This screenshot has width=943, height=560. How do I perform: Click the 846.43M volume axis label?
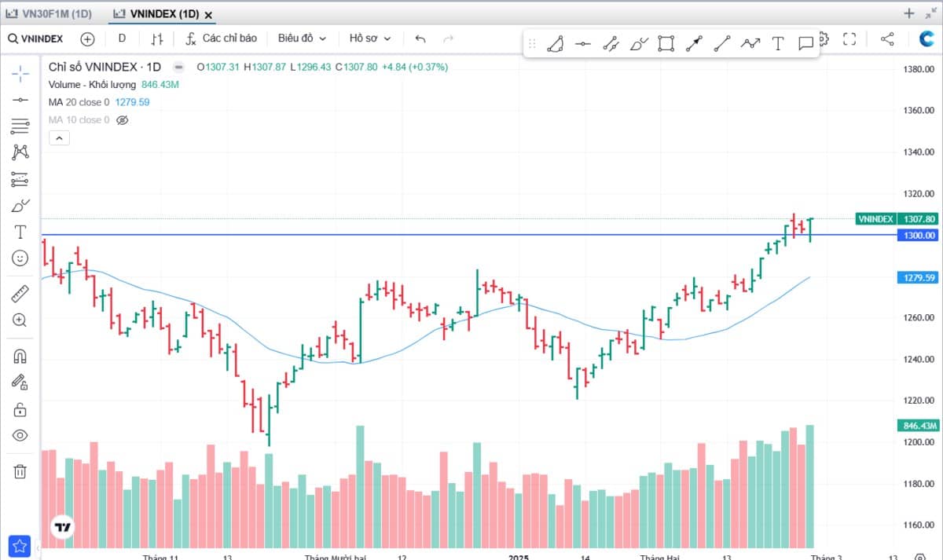coord(918,426)
